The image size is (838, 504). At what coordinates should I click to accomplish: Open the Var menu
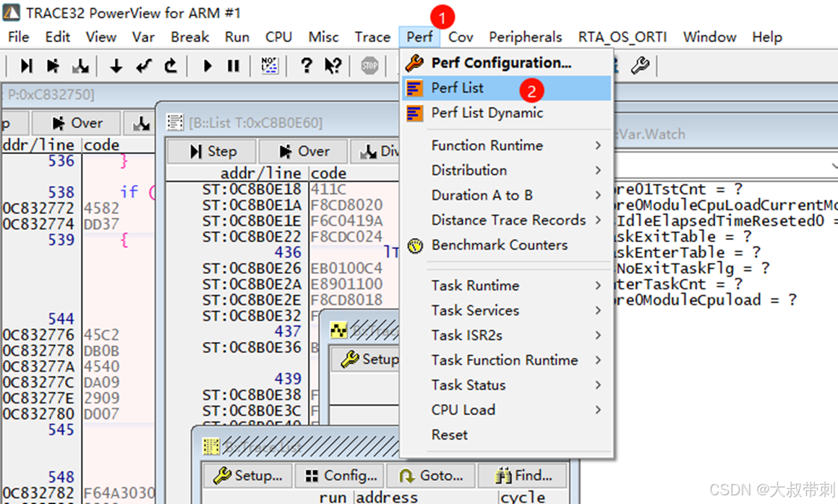pos(143,37)
